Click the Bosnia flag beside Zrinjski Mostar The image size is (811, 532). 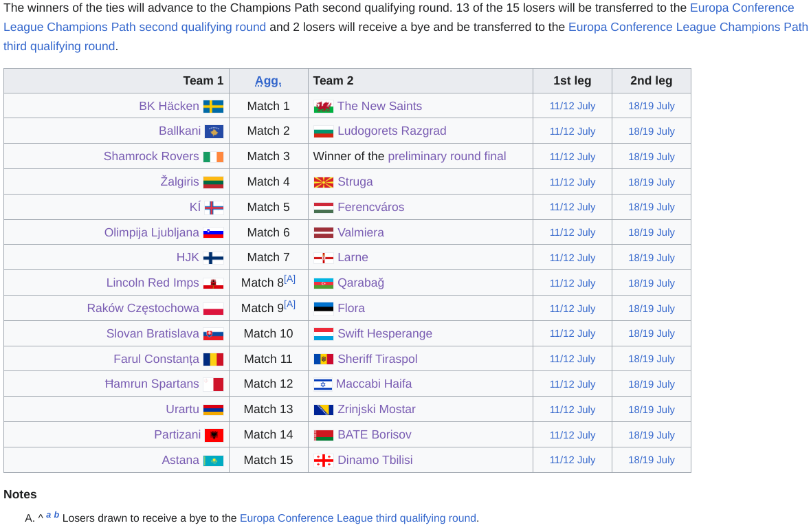tap(324, 410)
